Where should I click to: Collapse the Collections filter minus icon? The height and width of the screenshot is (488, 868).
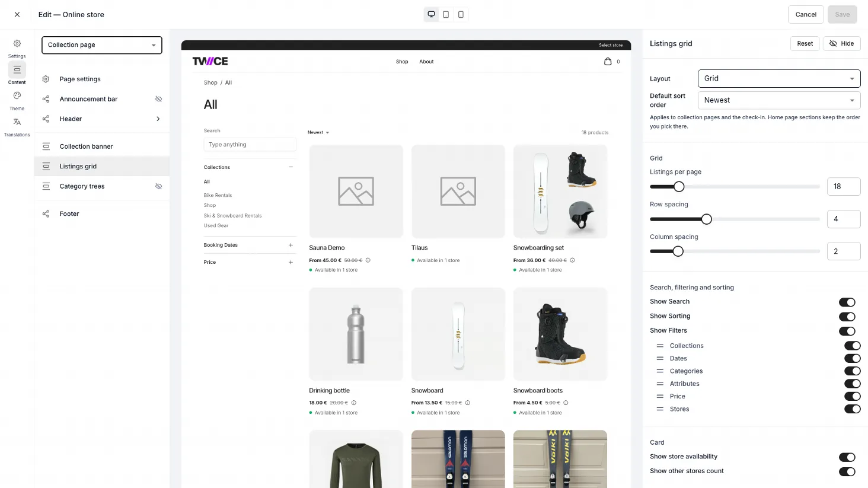click(291, 167)
